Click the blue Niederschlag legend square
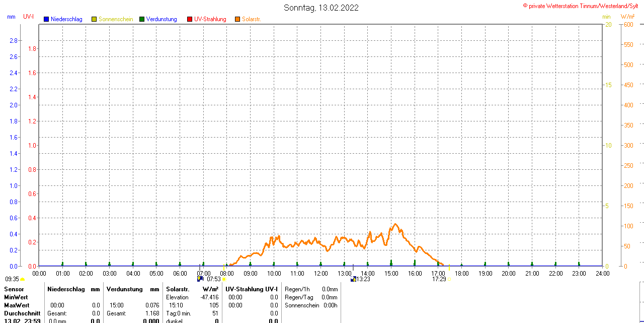Viewport: 644px width, 323px height. pyautogui.click(x=46, y=19)
